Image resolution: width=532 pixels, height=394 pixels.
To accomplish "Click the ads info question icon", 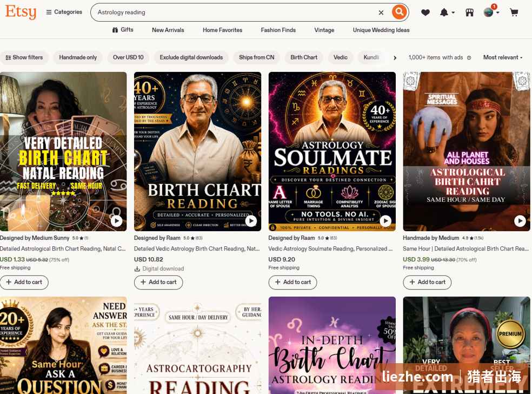I will [469, 58].
